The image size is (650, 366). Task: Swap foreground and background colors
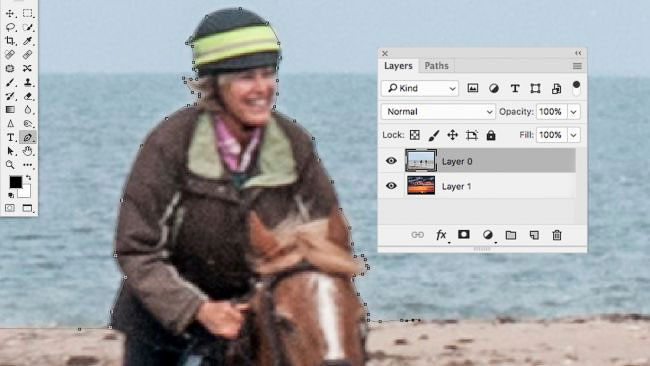coord(28,177)
